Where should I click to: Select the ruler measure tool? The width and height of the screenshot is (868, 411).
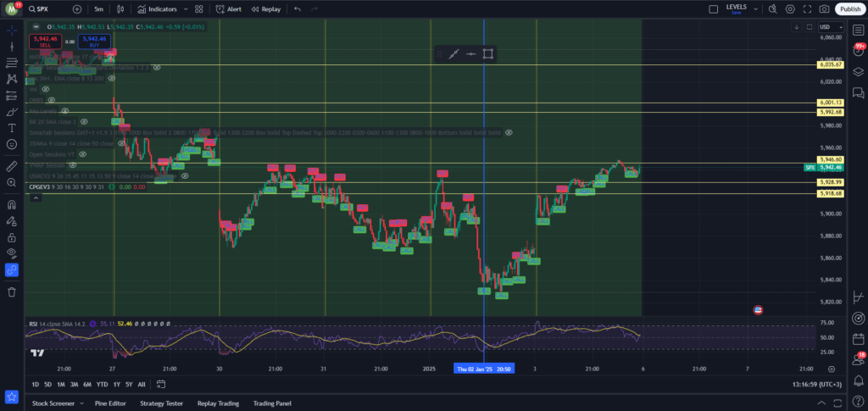(x=12, y=166)
